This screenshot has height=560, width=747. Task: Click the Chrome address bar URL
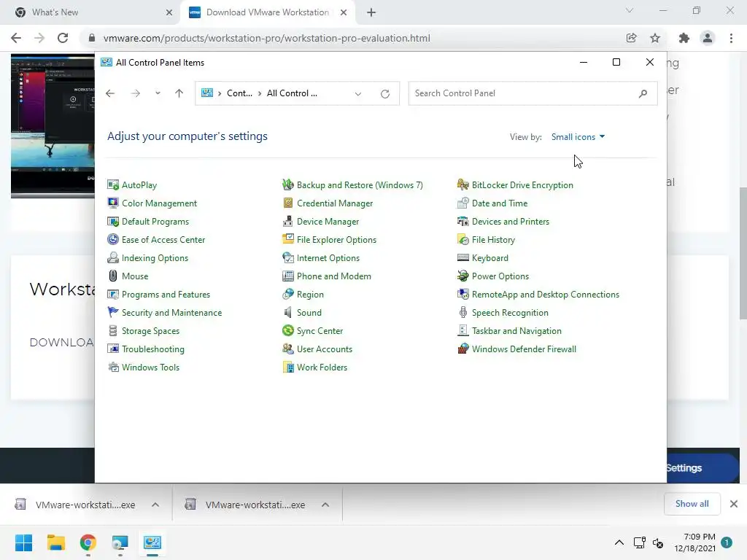(266, 38)
